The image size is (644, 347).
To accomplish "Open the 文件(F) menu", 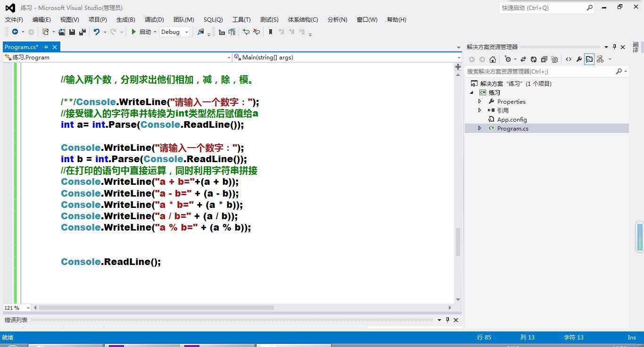I will point(14,19).
